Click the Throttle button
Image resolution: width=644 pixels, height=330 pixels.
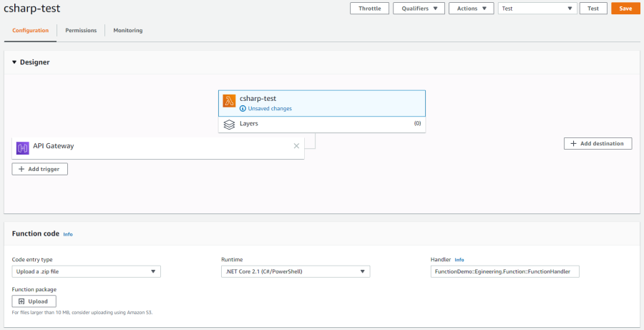(x=370, y=8)
